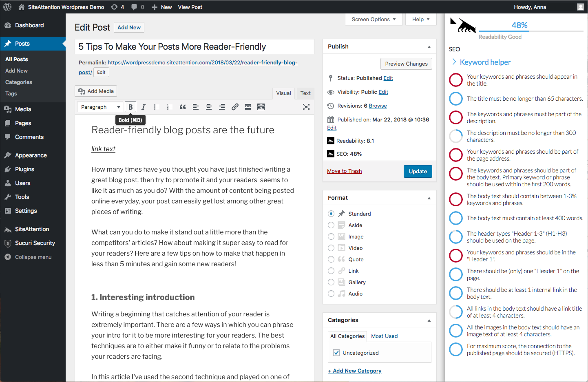Select the Aside post format
This screenshot has width=588, height=382.
click(x=331, y=225)
